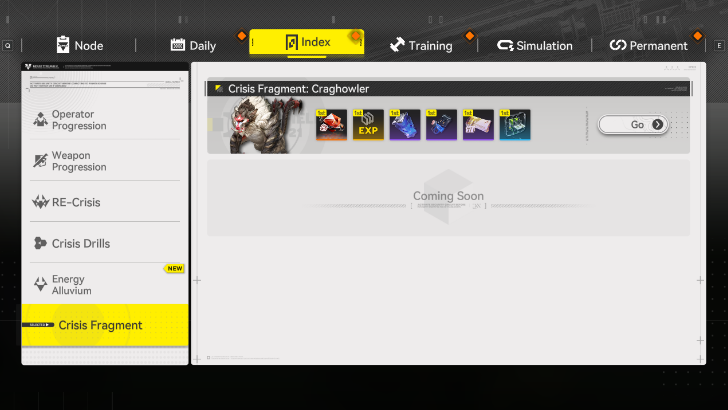The height and width of the screenshot is (410, 728).
Task: Click the Node clipboard icon
Action: click(63, 45)
